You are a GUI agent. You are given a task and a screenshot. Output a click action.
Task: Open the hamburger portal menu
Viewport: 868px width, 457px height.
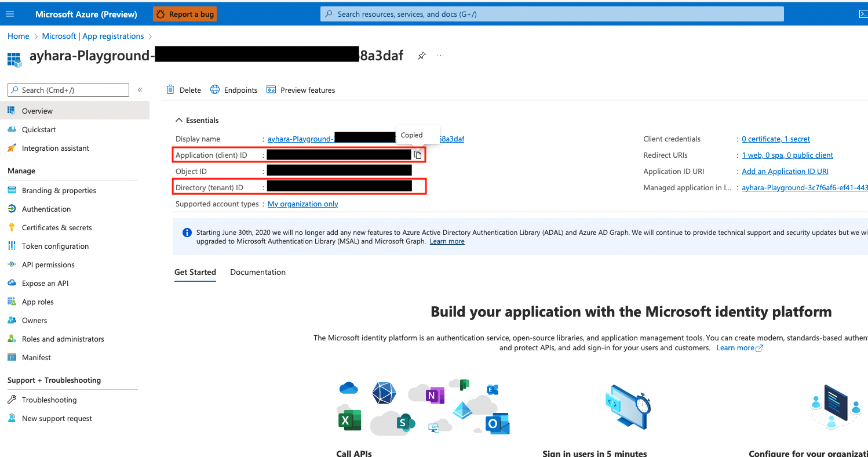pyautogui.click(x=10, y=14)
